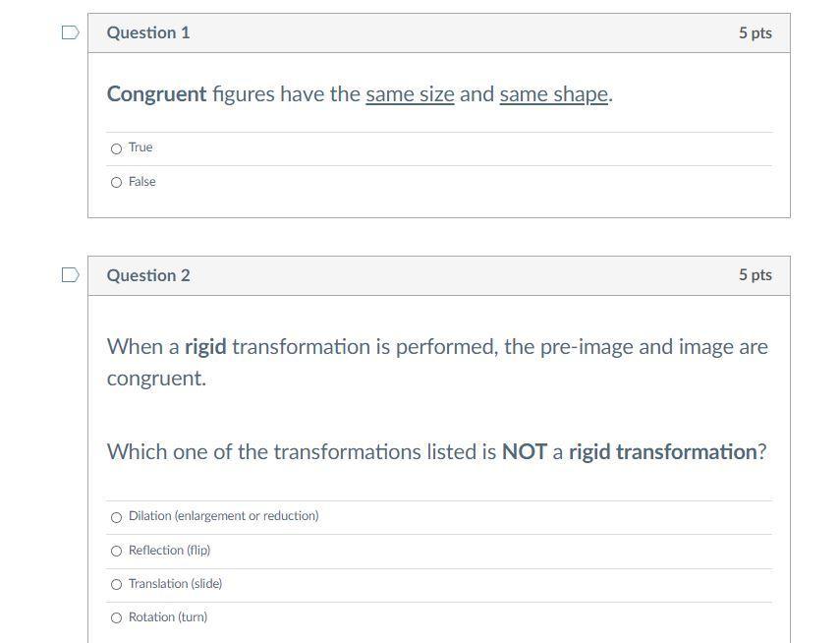Click the word "congruent." on second line of Question 2
This screenshot has width=840, height=643.
point(156,379)
